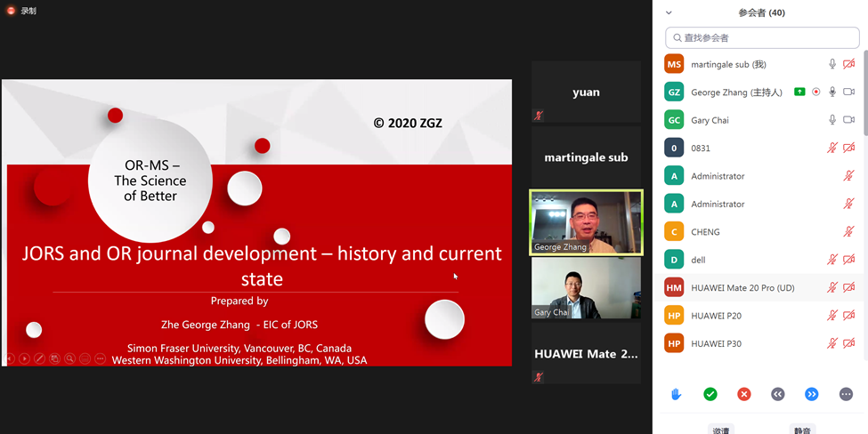Click the Invite (邀请) button
868x434 pixels.
point(720,429)
